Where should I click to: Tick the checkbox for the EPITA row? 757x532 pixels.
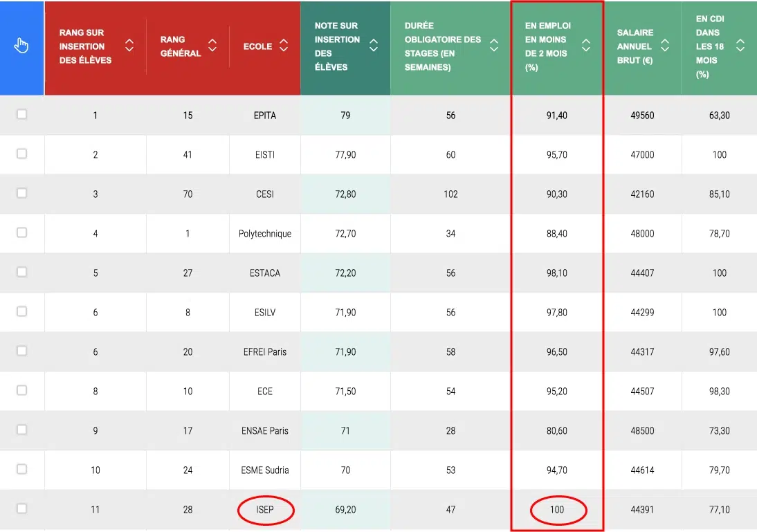[21, 114]
